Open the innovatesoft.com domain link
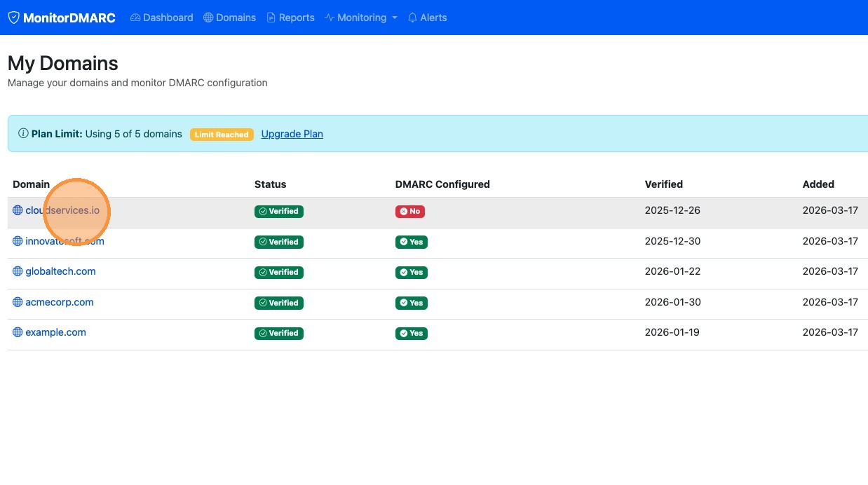 point(65,241)
